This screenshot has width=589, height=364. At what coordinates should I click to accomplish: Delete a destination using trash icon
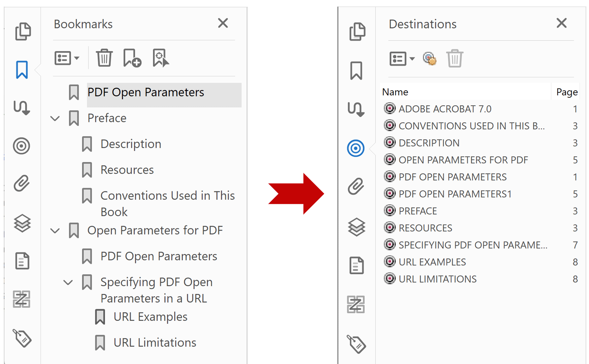(x=454, y=58)
